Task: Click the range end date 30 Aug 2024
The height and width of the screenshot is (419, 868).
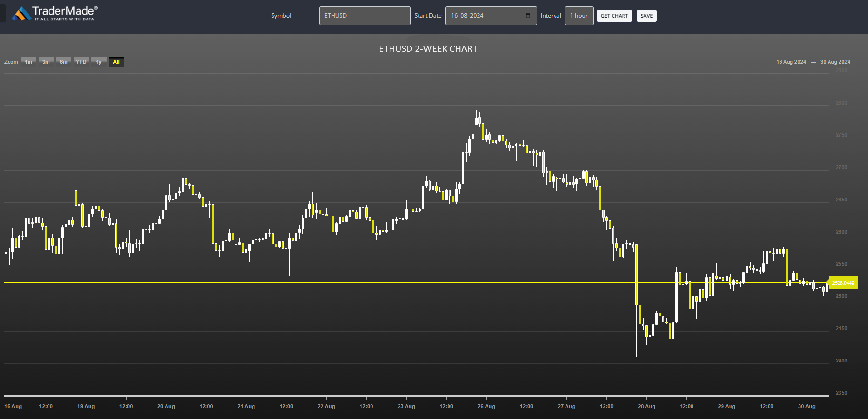Action: pos(835,62)
